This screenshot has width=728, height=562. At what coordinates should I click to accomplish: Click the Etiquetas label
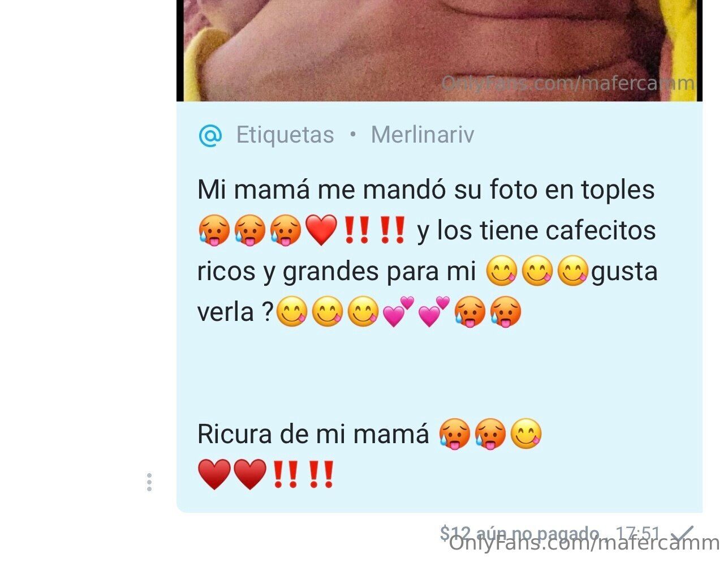[x=285, y=135]
